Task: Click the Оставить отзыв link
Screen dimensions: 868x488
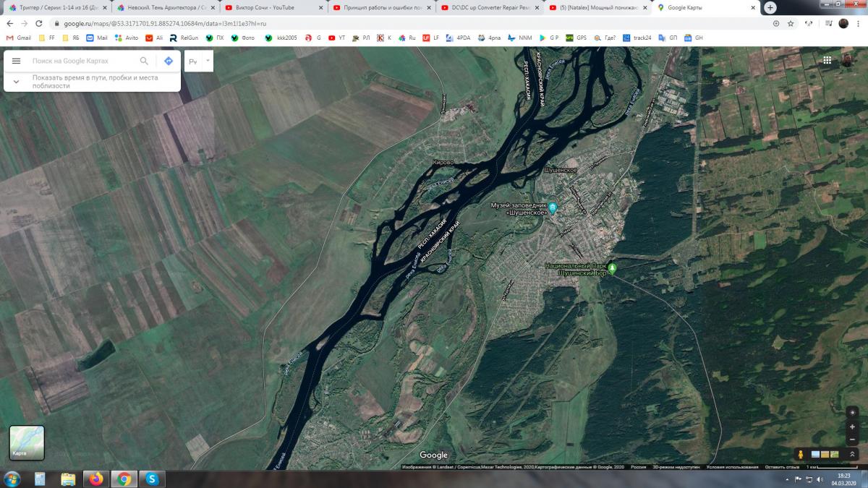Action: tap(782, 467)
